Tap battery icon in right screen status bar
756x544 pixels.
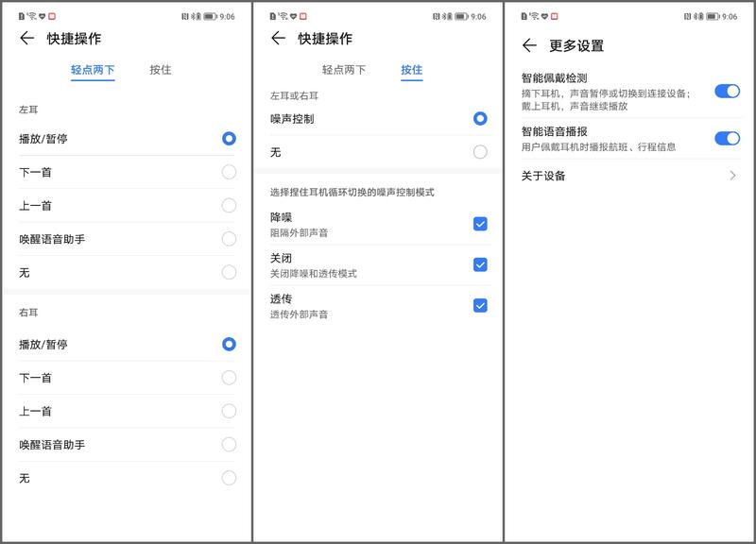click(713, 16)
